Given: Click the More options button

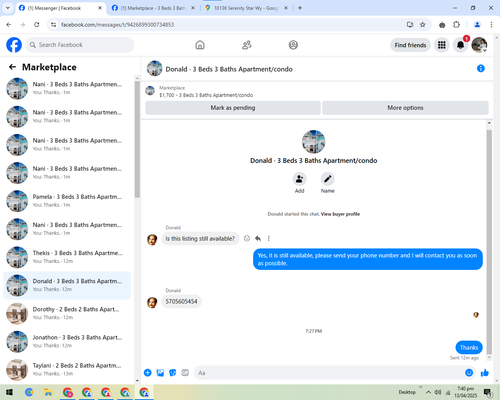Looking at the screenshot, I should pyautogui.click(x=405, y=108).
